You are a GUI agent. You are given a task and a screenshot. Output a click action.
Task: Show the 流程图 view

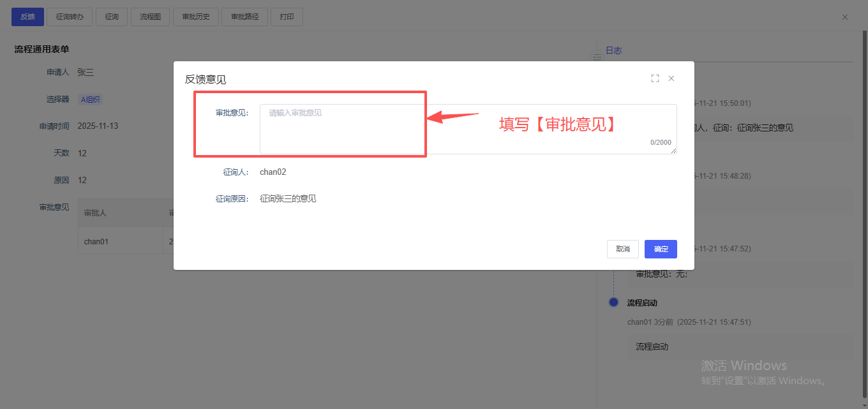(x=150, y=17)
